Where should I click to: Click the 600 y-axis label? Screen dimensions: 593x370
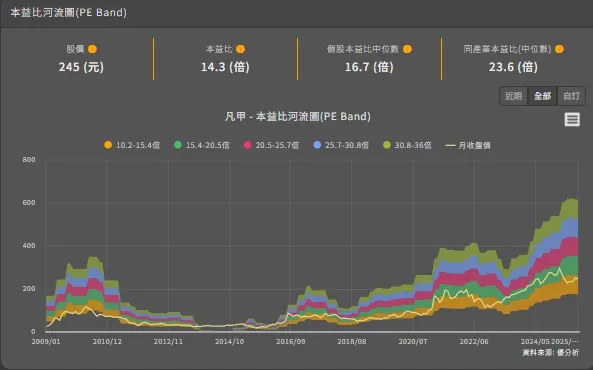click(x=29, y=203)
